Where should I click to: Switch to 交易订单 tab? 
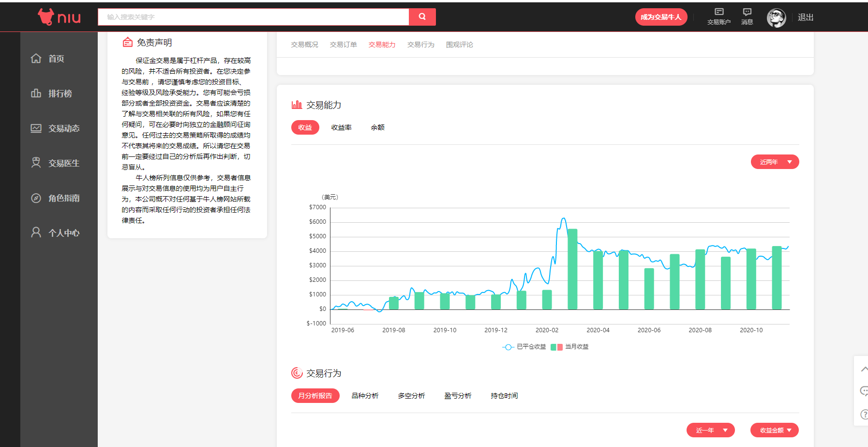(343, 45)
